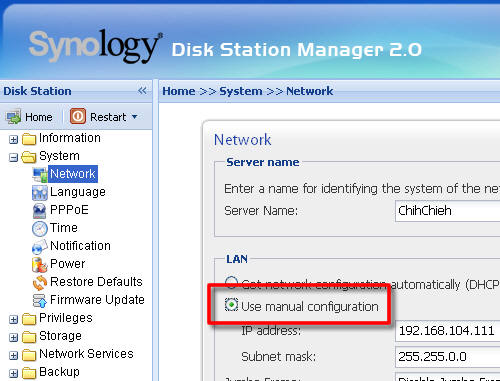Click the Storage folder icon

(x=29, y=337)
